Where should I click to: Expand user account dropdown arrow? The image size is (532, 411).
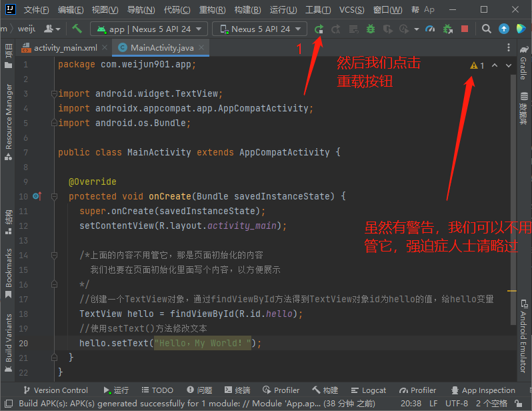(x=58, y=29)
